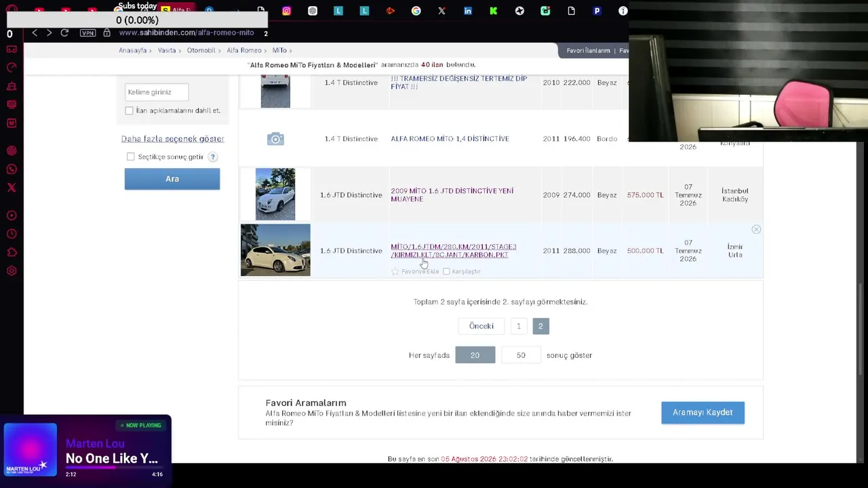Viewport: 868px width, 488px height.
Task: Click Anasayfa in the breadcrumb
Action: (x=132, y=50)
